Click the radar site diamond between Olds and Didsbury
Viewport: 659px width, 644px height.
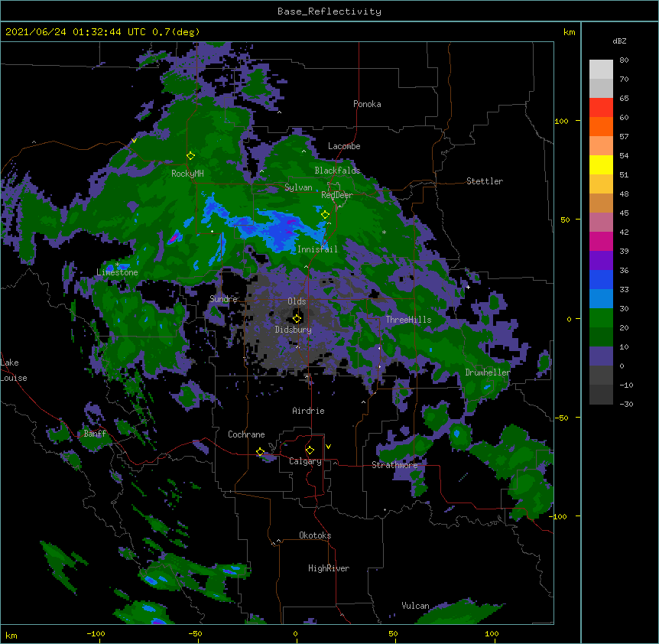[x=297, y=318]
